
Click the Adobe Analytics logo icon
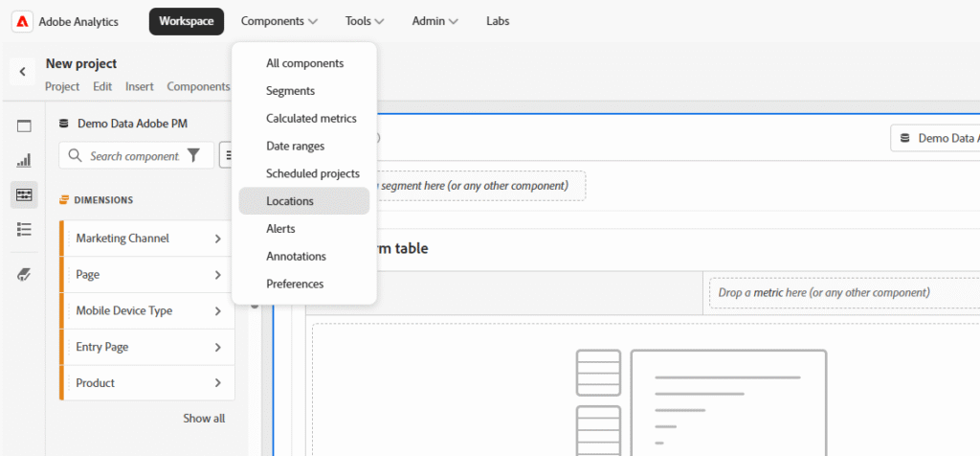point(23,21)
